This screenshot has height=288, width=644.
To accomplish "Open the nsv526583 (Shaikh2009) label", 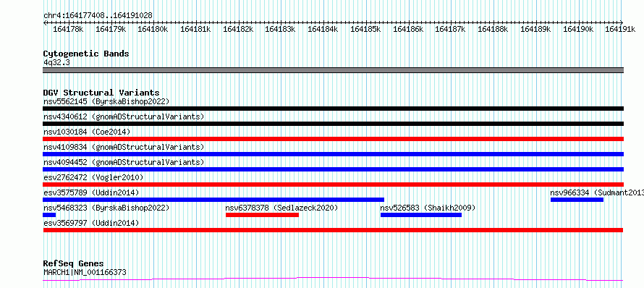I will click(x=428, y=208).
